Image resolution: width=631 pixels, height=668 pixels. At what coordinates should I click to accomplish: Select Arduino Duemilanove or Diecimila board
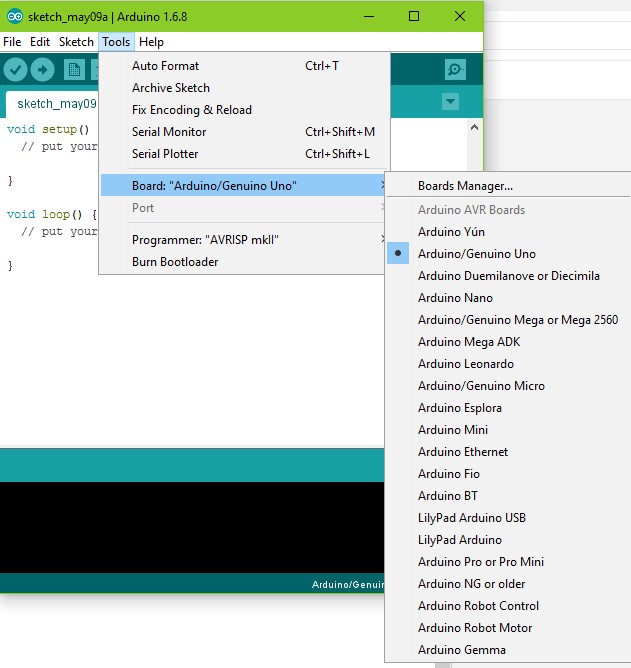coord(508,276)
